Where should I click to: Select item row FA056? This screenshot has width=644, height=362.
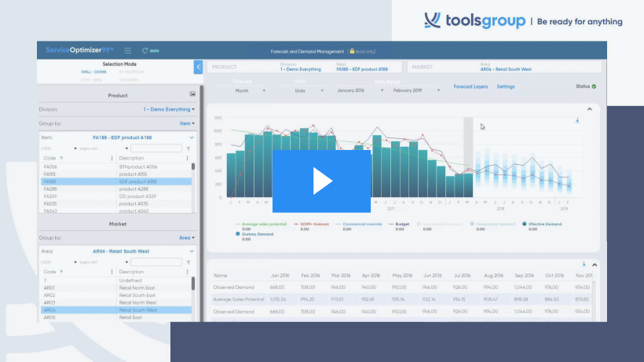pos(116,167)
